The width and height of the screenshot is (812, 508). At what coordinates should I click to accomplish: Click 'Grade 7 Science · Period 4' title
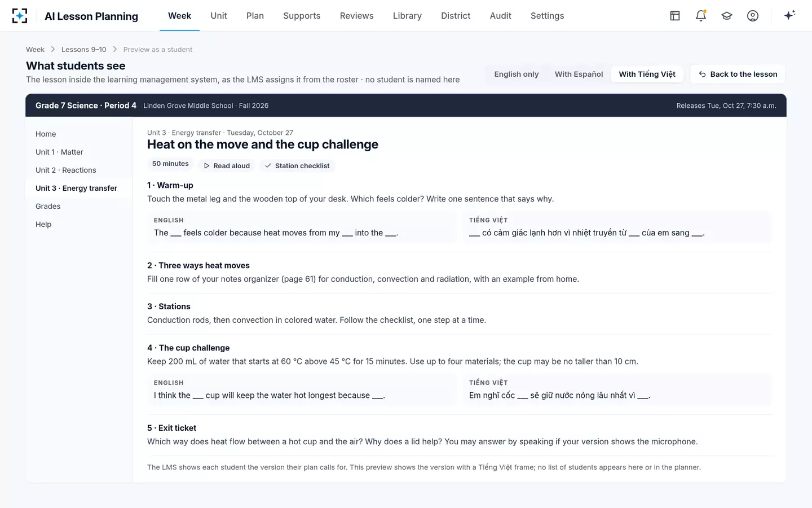[86, 106]
